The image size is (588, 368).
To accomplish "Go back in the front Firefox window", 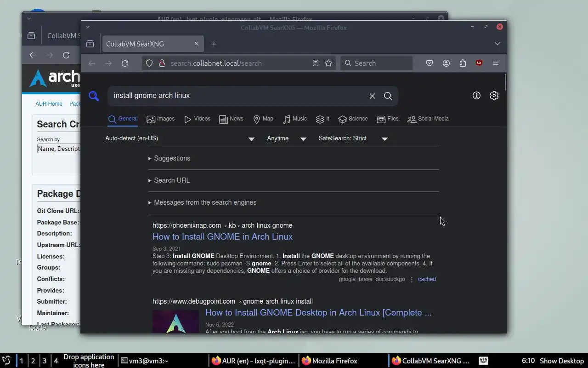I will [x=92, y=63].
